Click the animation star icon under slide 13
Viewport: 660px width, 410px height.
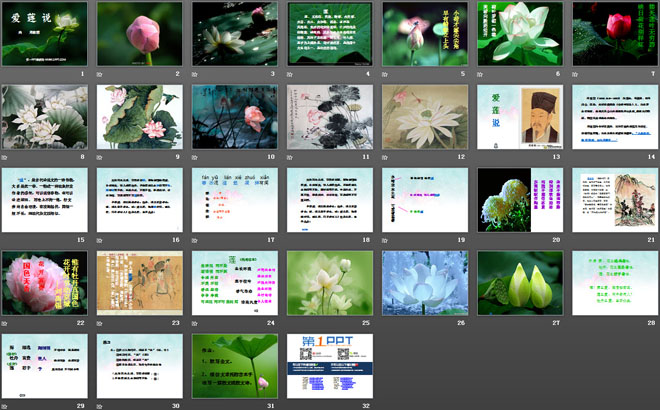480,157
